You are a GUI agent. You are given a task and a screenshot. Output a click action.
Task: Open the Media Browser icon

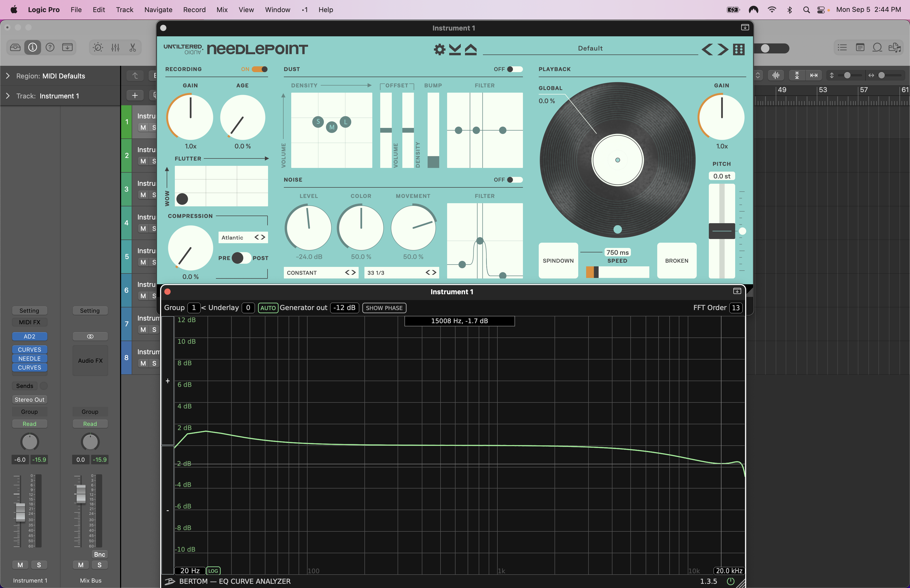coord(894,47)
